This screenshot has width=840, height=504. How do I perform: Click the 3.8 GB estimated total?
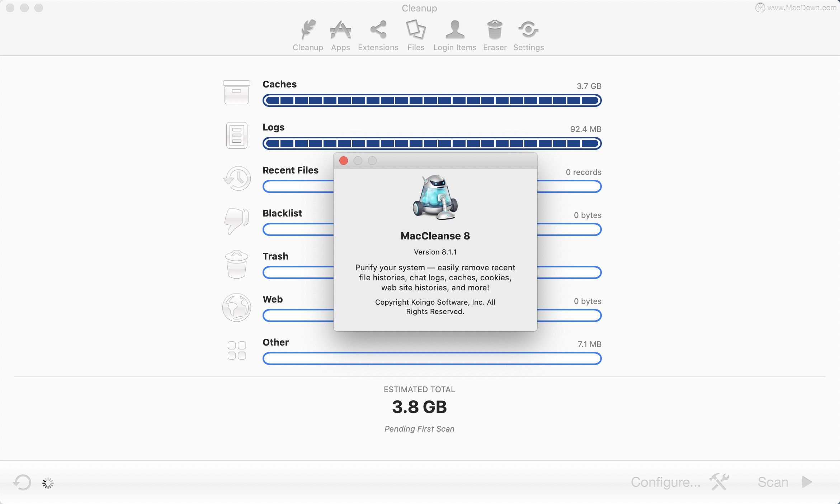click(419, 407)
